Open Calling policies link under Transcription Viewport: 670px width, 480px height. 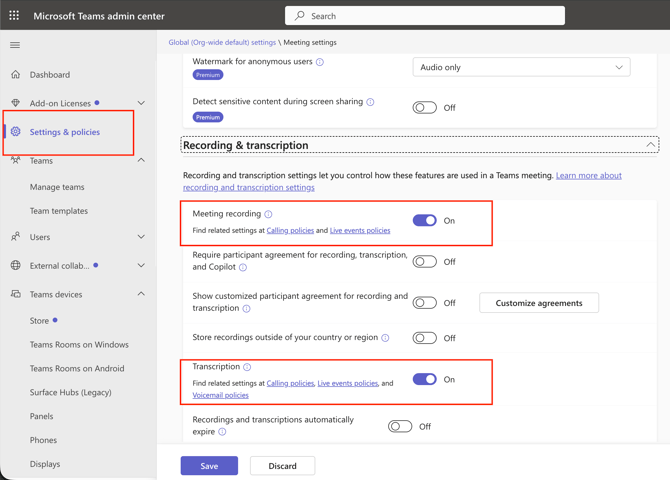[x=290, y=383]
